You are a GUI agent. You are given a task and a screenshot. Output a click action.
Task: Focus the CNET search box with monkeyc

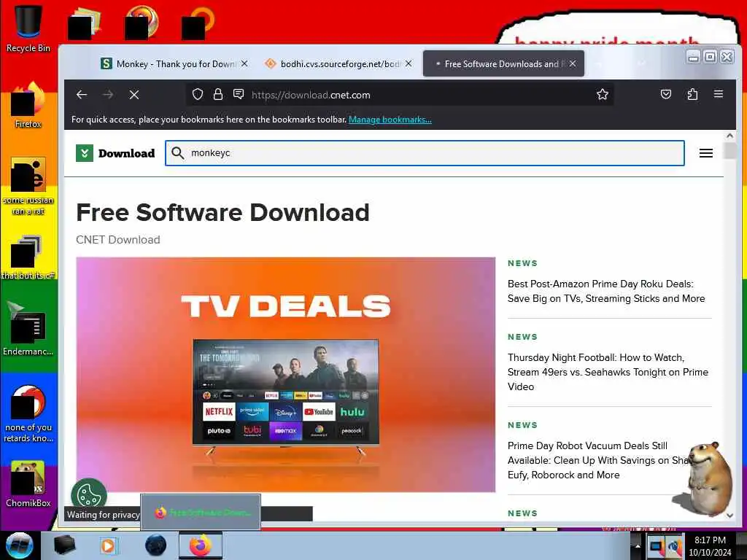[425, 153]
